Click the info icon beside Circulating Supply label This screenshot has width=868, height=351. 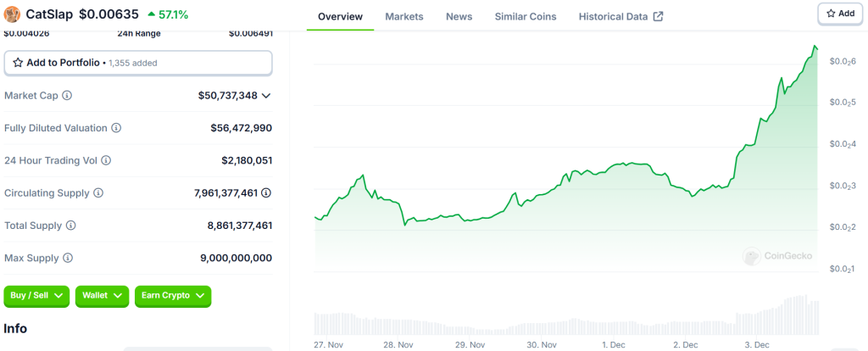coord(98,193)
